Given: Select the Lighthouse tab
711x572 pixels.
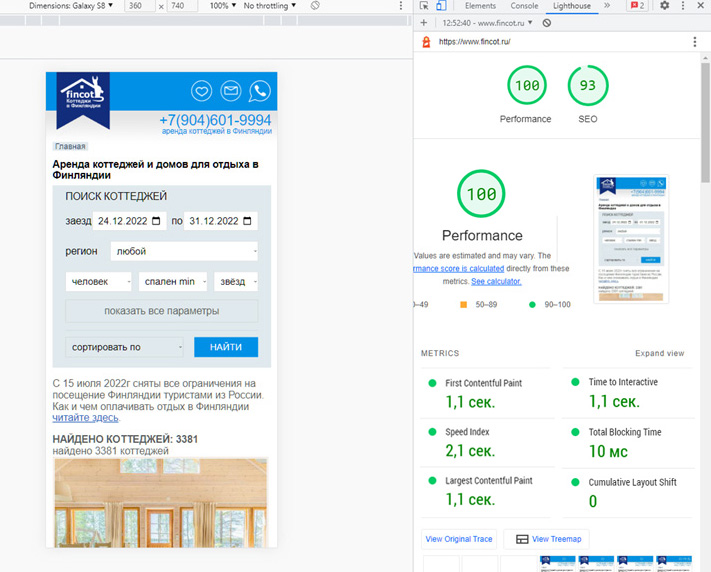Looking at the screenshot, I should (x=572, y=6).
